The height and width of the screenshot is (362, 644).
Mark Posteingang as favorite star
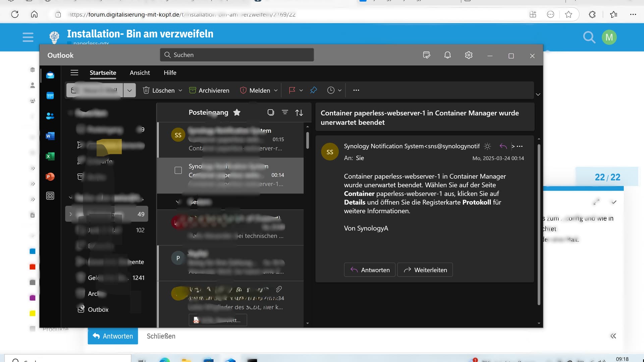point(237,112)
